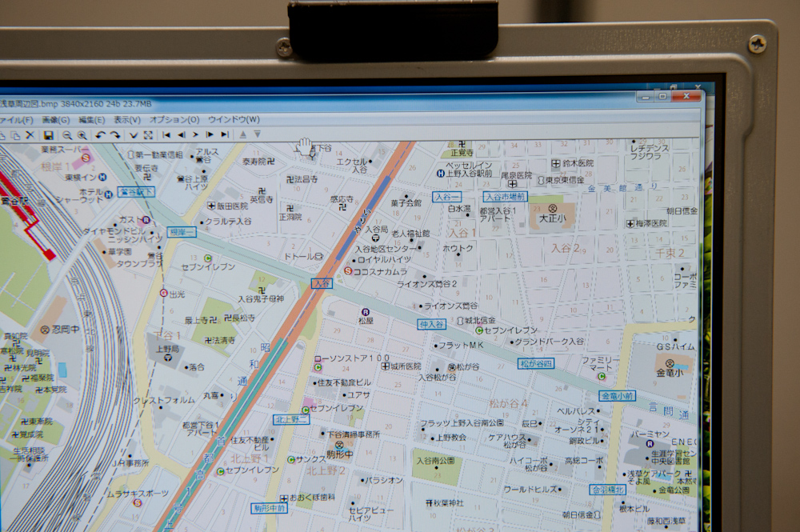Fit image to window with the expand-arrows icon
The width and height of the screenshot is (800, 532).
coord(149,134)
